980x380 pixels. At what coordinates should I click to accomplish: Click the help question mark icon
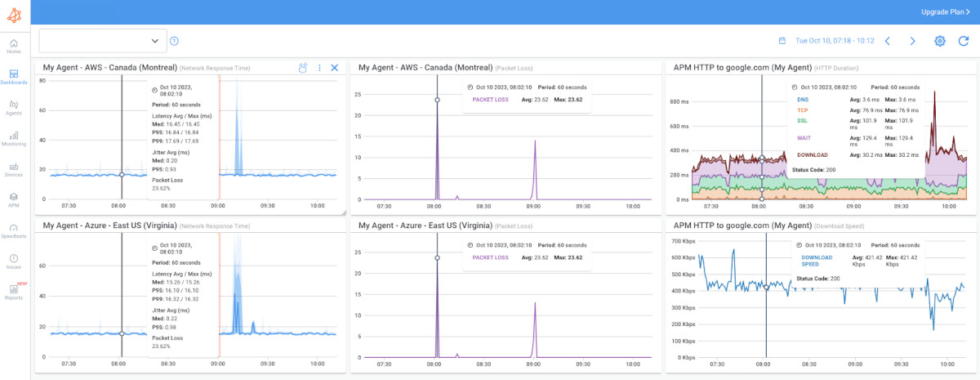coord(174,41)
